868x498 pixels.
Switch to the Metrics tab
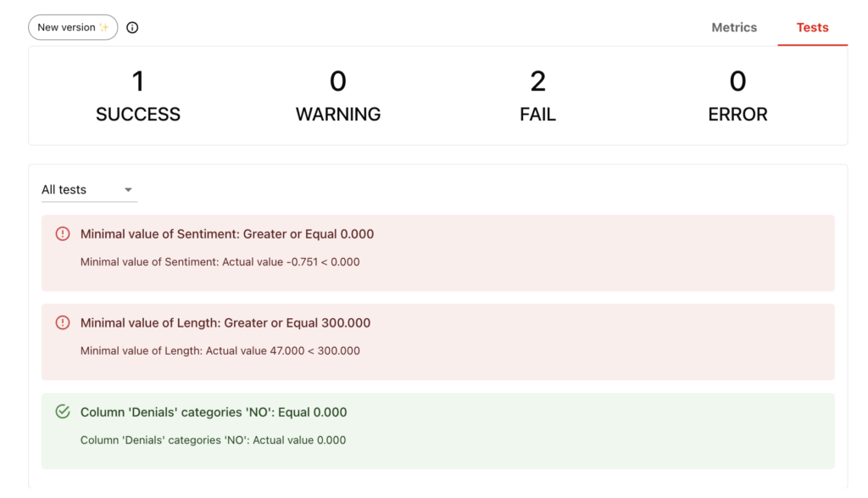click(734, 27)
